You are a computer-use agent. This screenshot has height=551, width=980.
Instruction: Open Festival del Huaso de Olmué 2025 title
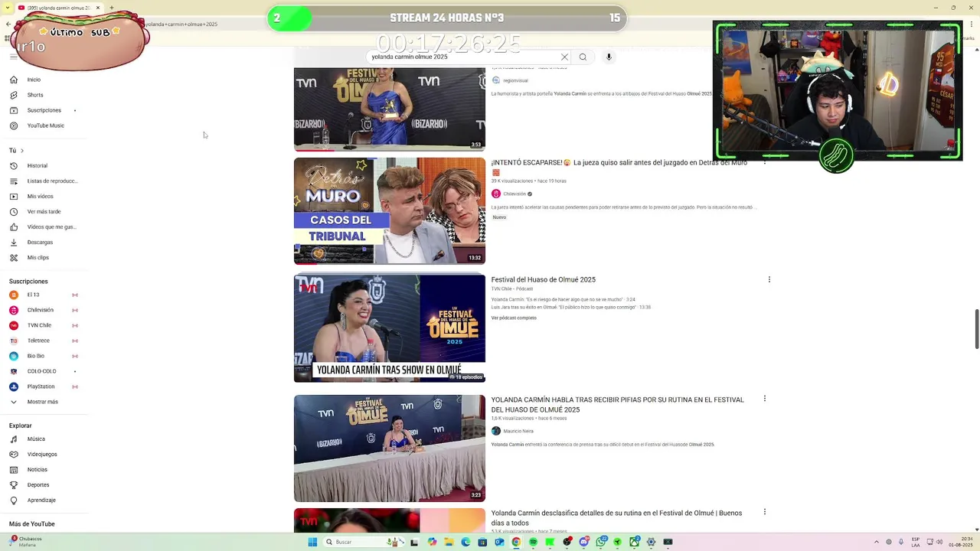point(544,279)
